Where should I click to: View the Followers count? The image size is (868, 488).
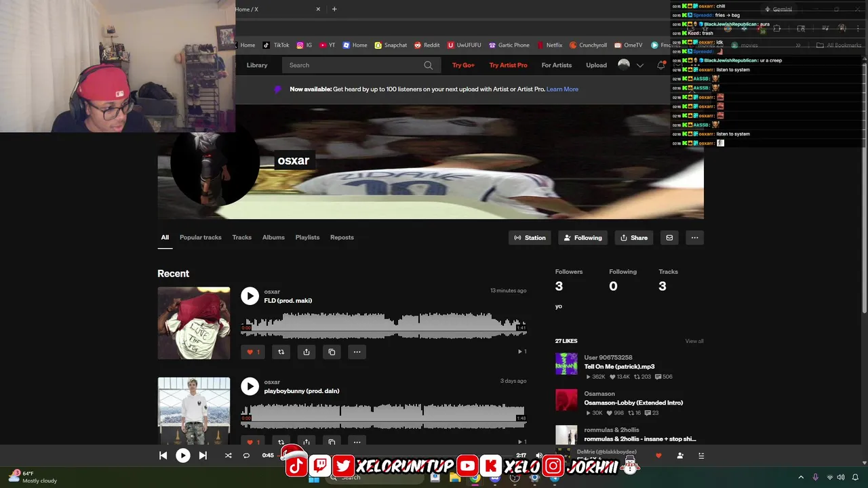[568, 280]
